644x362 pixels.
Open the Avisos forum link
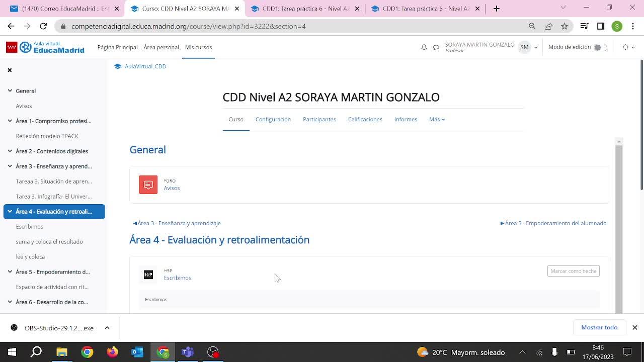point(172,188)
